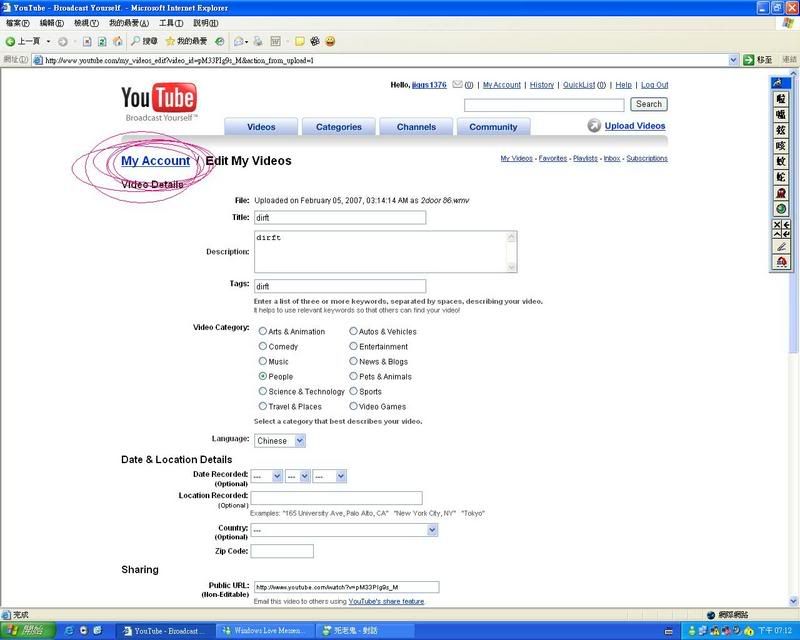
Task: Click the Search button
Action: point(648,104)
